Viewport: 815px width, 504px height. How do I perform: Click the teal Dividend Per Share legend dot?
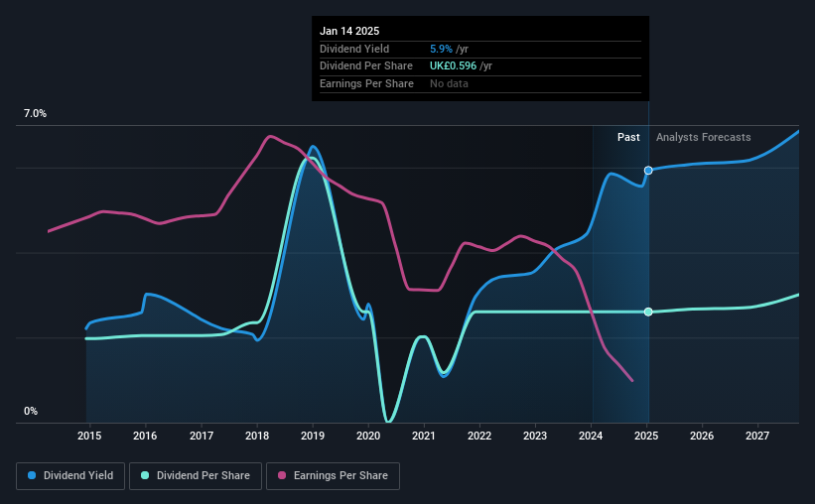[145, 475]
